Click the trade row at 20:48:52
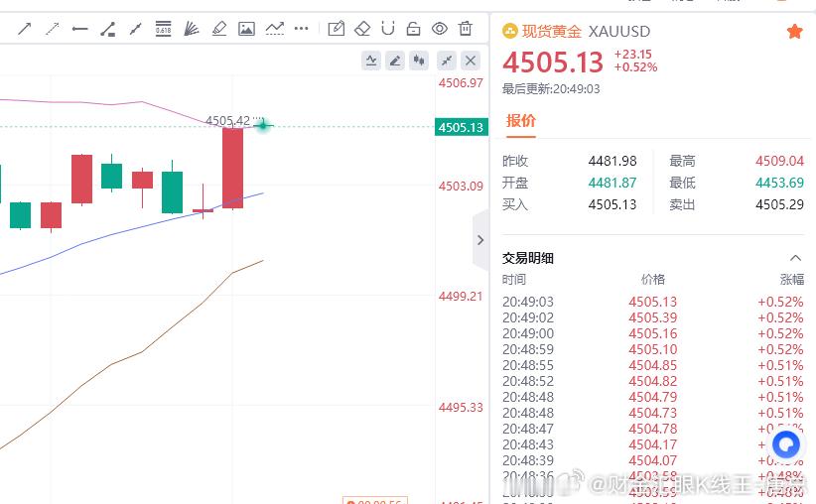The width and height of the screenshot is (816, 504). coord(652,381)
